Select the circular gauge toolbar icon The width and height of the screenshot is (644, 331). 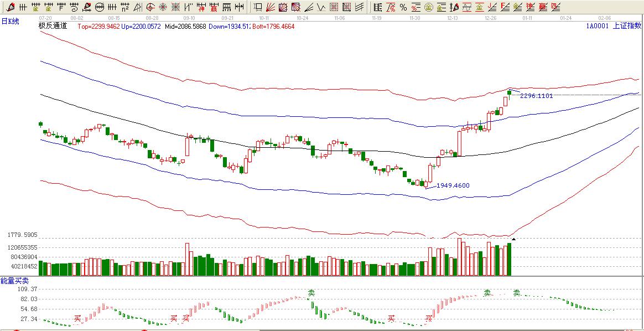click(99, 7)
